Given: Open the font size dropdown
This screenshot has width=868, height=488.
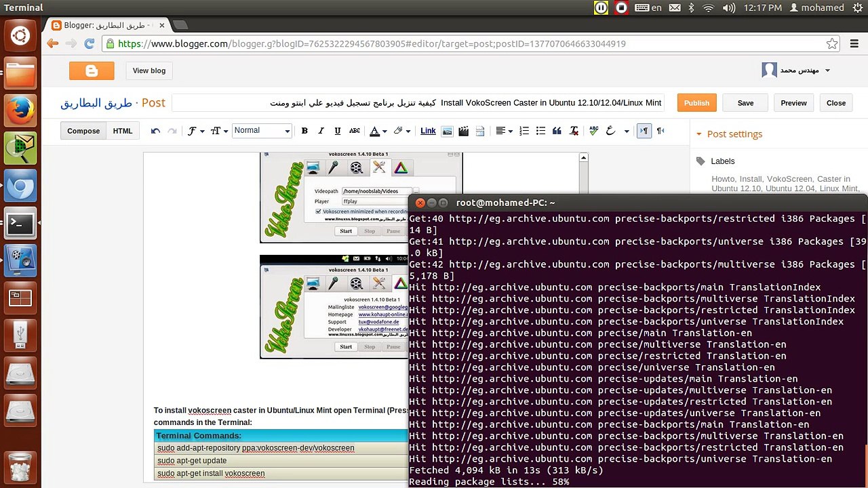Looking at the screenshot, I should (218, 131).
